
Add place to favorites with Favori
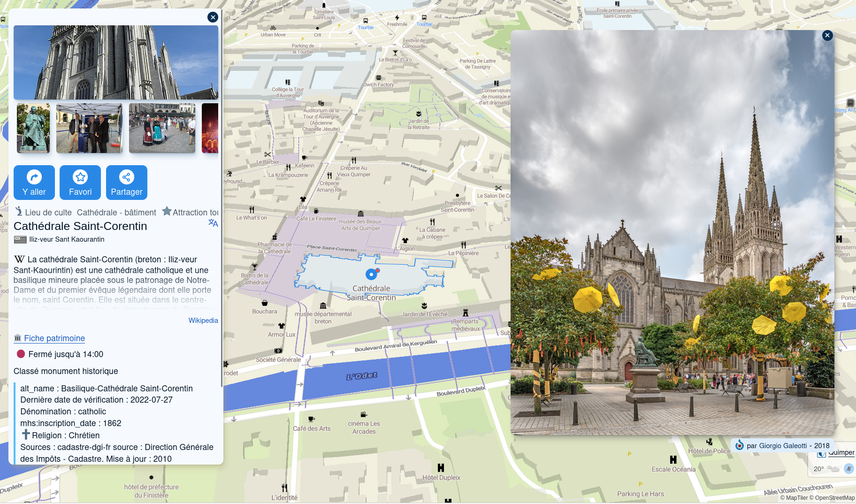click(x=80, y=183)
